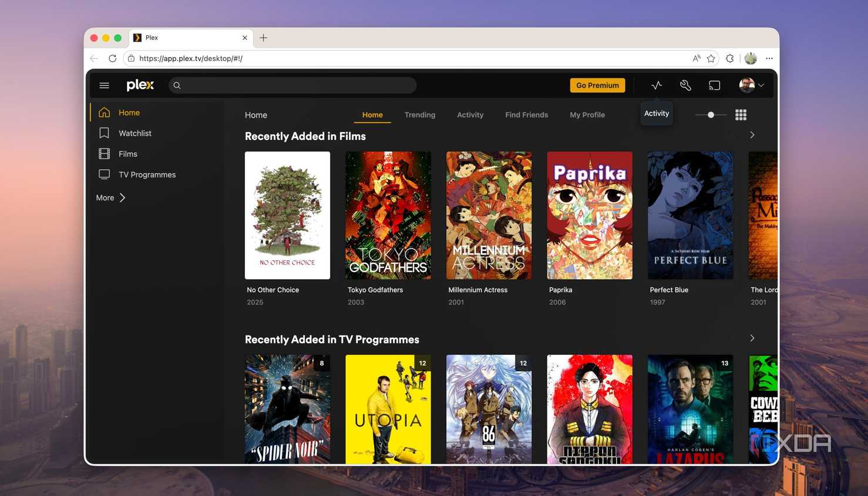The width and height of the screenshot is (868, 496).
Task: Open the Utopia TV show poster
Action: pyautogui.click(x=388, y=409)
